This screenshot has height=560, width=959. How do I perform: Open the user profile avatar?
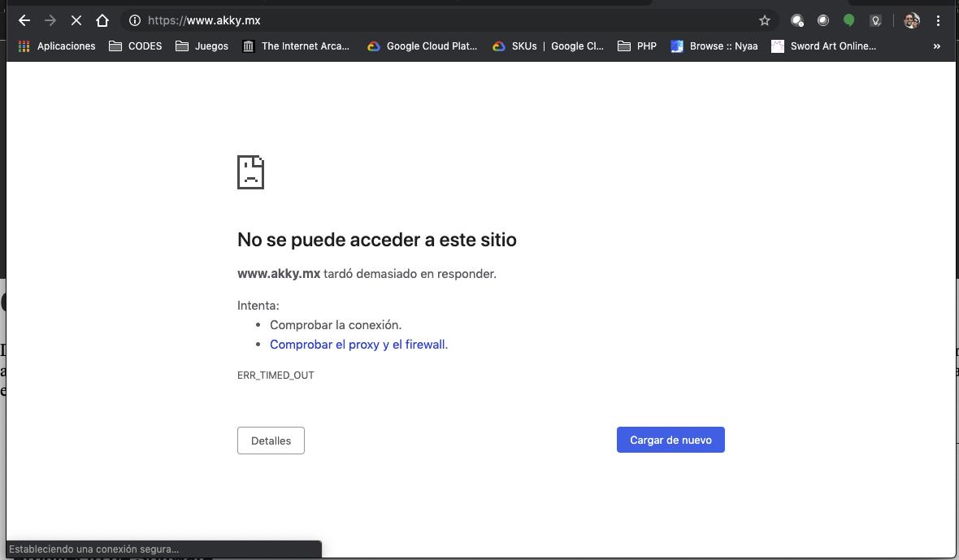point(912,20)
